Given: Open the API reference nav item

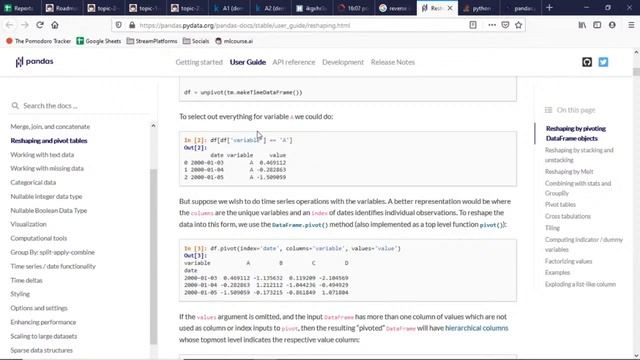Looking at the screenshot, I should pos(294,62).
